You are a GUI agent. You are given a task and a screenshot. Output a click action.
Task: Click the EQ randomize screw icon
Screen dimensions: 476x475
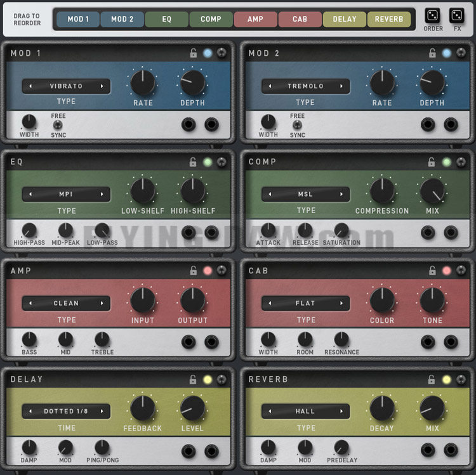click(221, 162)
